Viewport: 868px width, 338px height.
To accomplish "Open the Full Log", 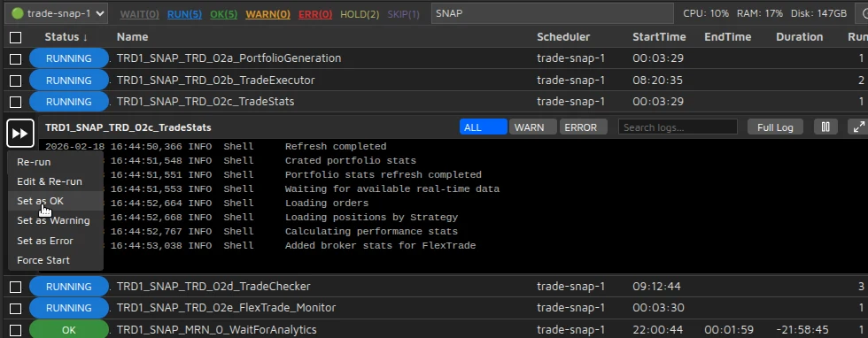I will tap(775, 127).
